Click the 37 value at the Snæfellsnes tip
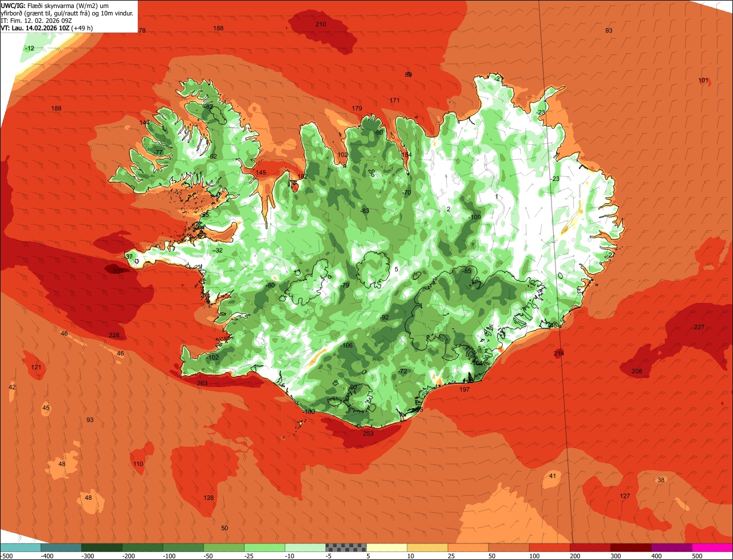The width and height of the screenshot is (733, 560). click(129, 257)
